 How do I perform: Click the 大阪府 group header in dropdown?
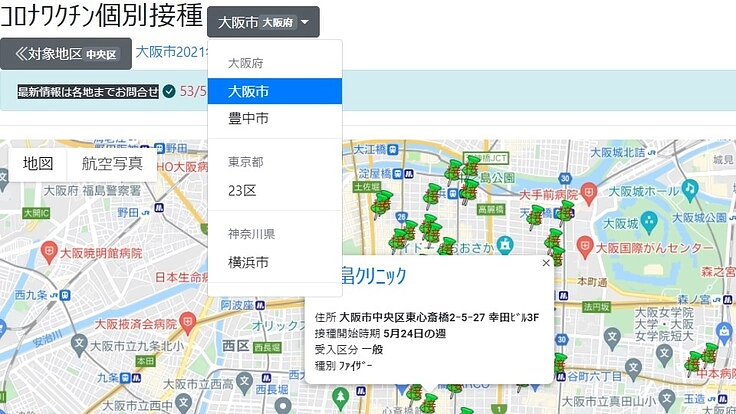click(245, 63)
